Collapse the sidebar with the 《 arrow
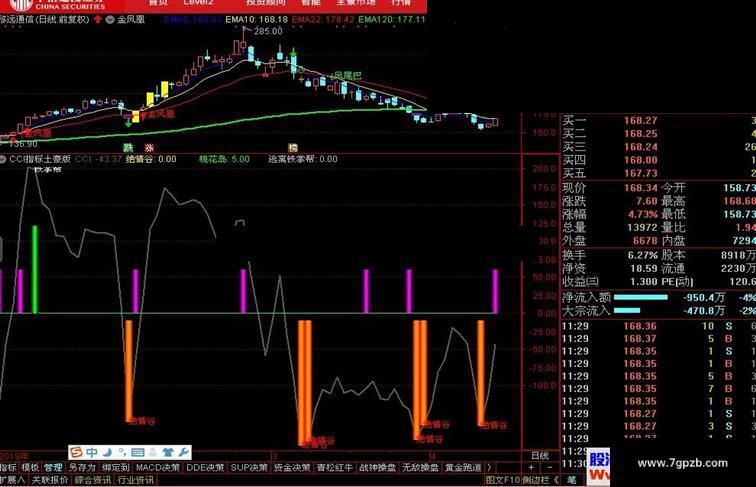Image resolution: width=756 pixels, height=487 pixels. point(556,480)
